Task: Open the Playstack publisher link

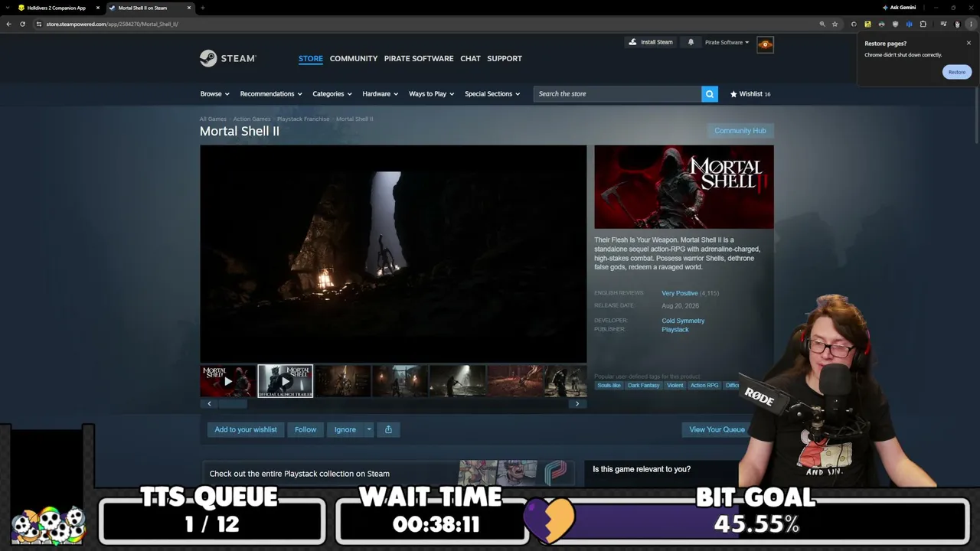Action: (x=675, y=330)
